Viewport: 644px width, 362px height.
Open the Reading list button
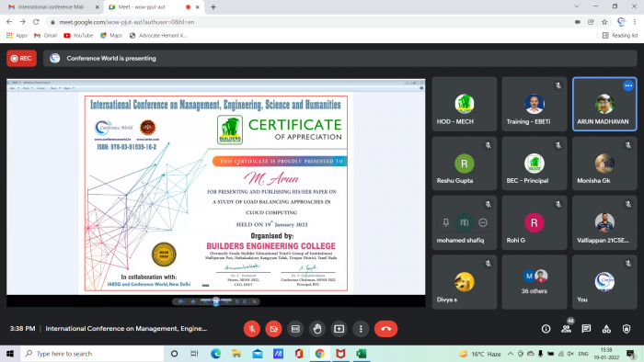[620, 36]
